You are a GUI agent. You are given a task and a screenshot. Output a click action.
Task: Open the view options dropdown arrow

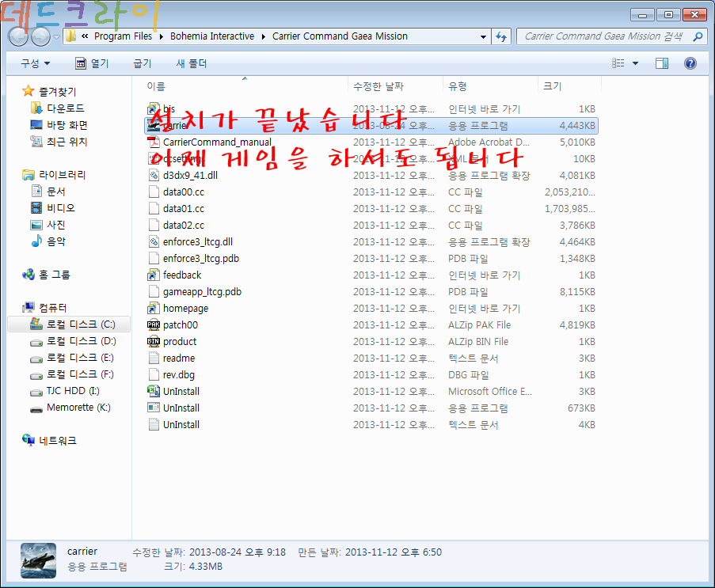coord(635,63)
